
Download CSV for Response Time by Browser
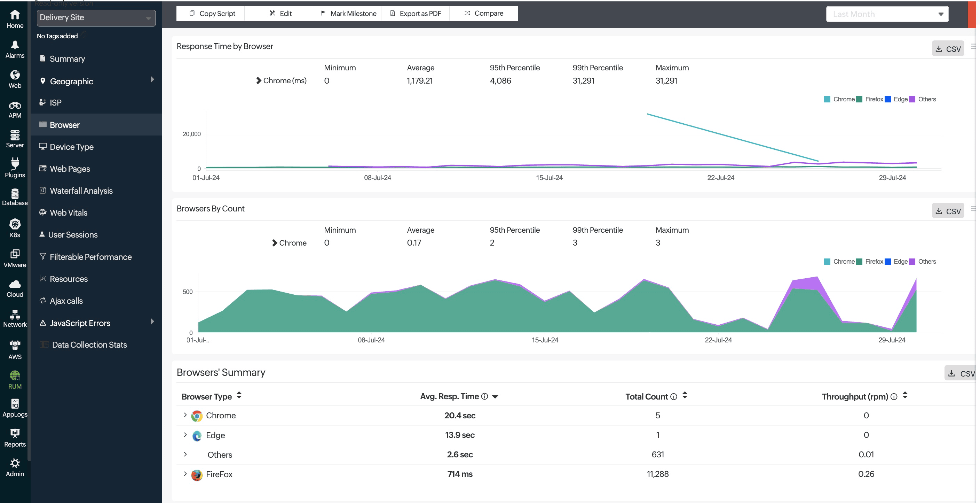click(x=948, y=49)
